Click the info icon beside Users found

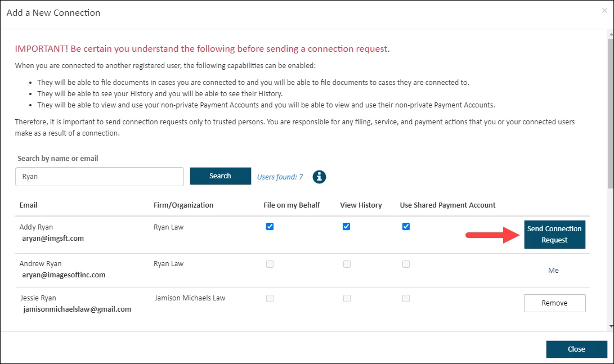(319, 177)
